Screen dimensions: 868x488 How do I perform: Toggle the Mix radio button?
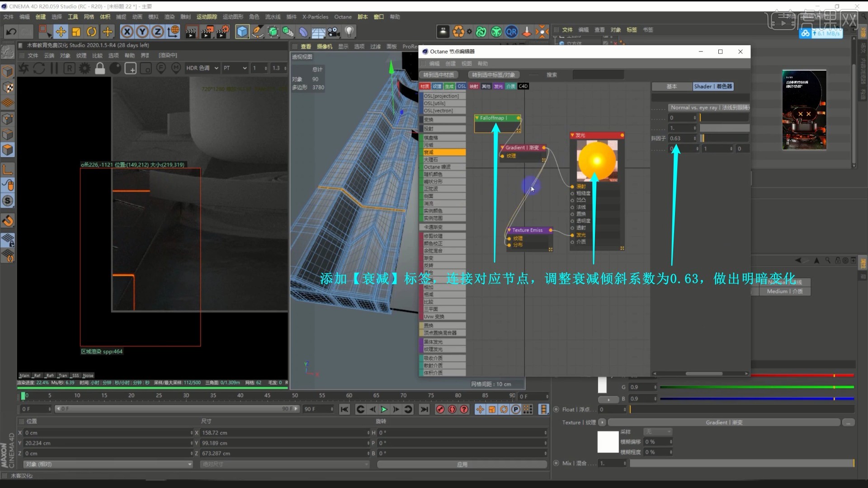click(556, 463)
